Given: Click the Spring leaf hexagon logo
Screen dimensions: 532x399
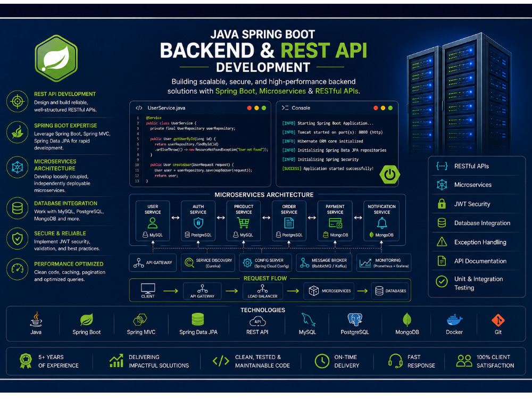Looking at the screenshot, I should (x=56, y=58).
